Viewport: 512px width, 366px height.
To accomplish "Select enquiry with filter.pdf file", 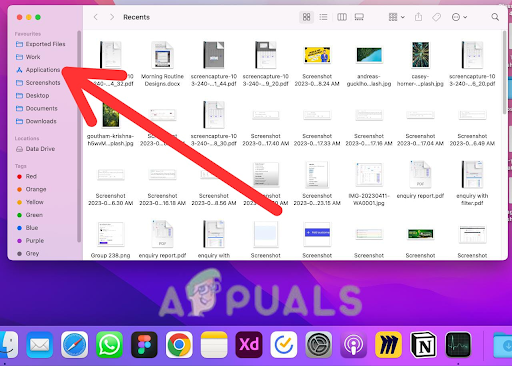I will click(472, 183).
